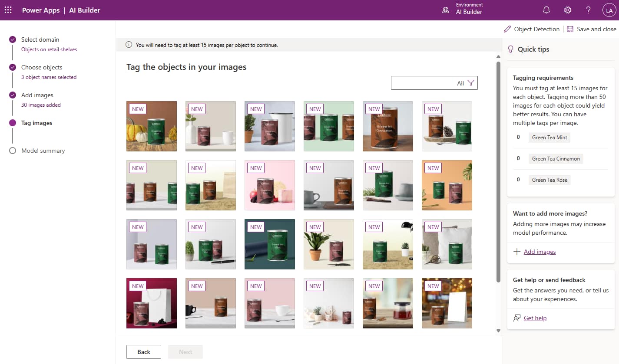This screenshot has height=364, width=619.
Task: Click the scroll down arrow of image list
Action: (498, 331)
